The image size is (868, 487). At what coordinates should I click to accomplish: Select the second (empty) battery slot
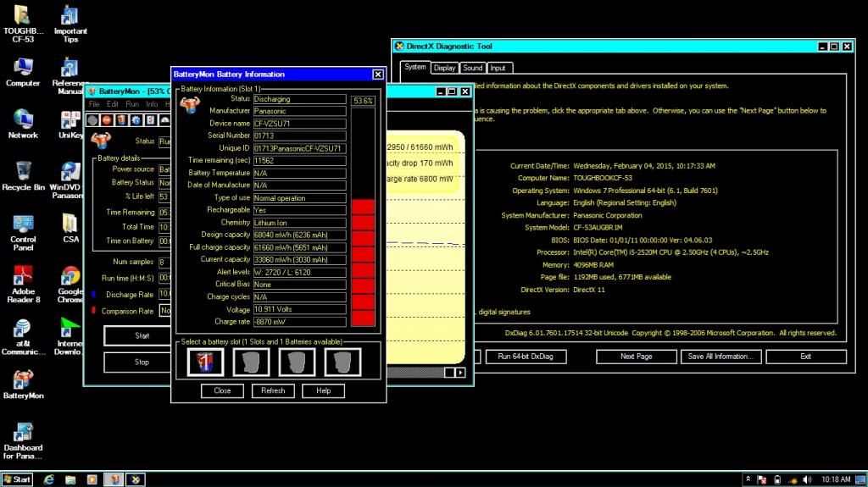tap(251, 362)
